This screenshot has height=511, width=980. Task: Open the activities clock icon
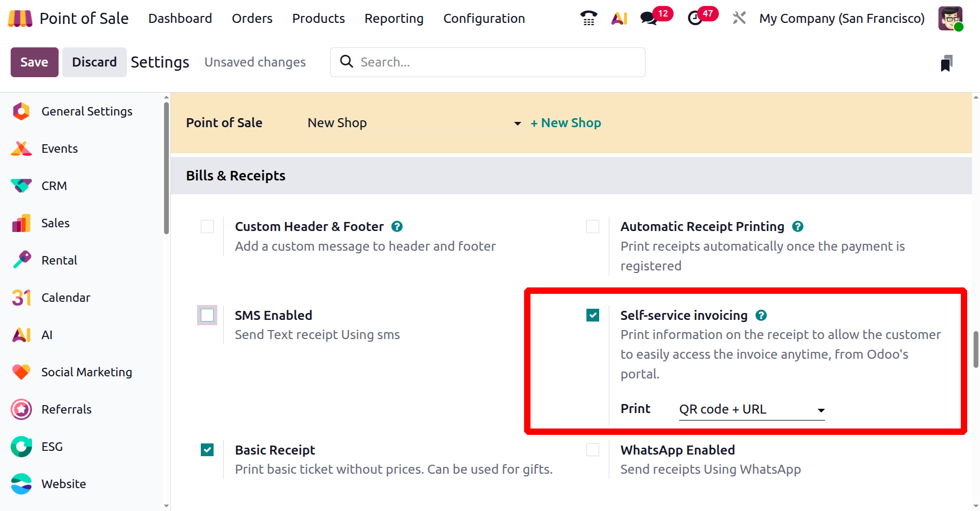tap(695, 19)
